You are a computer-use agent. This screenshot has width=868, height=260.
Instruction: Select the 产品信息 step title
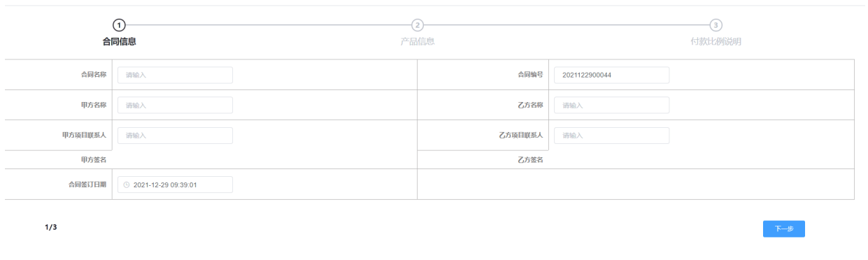(418, 41)
